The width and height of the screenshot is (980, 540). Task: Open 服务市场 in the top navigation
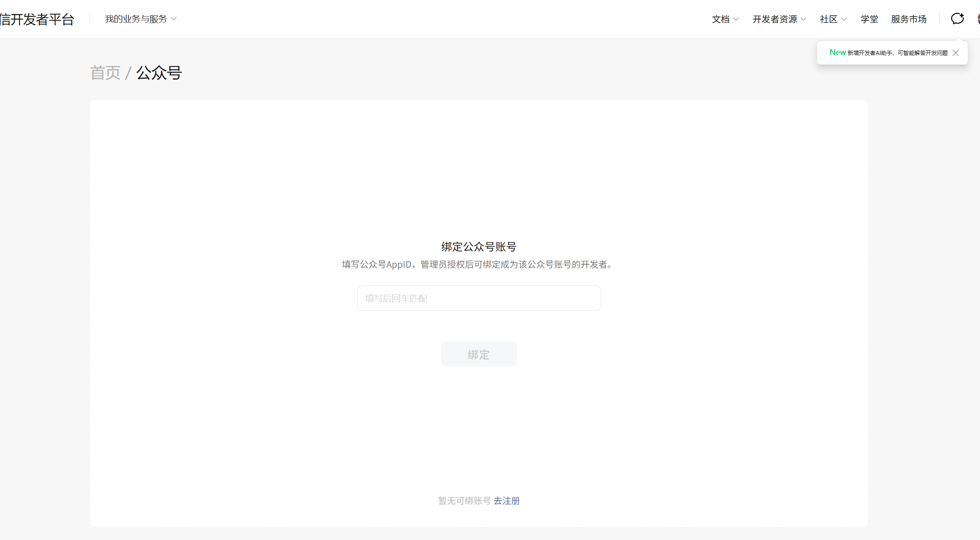click(x=908, y=19)
